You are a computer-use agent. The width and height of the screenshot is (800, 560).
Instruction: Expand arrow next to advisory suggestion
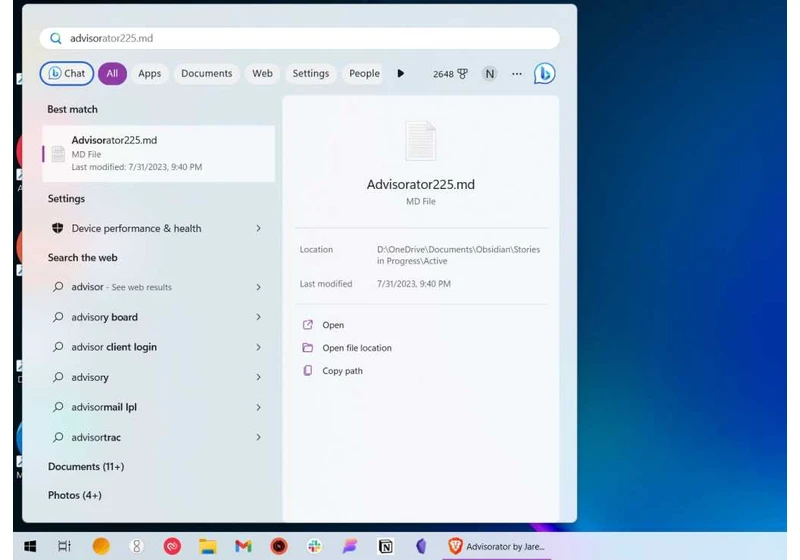259,377
